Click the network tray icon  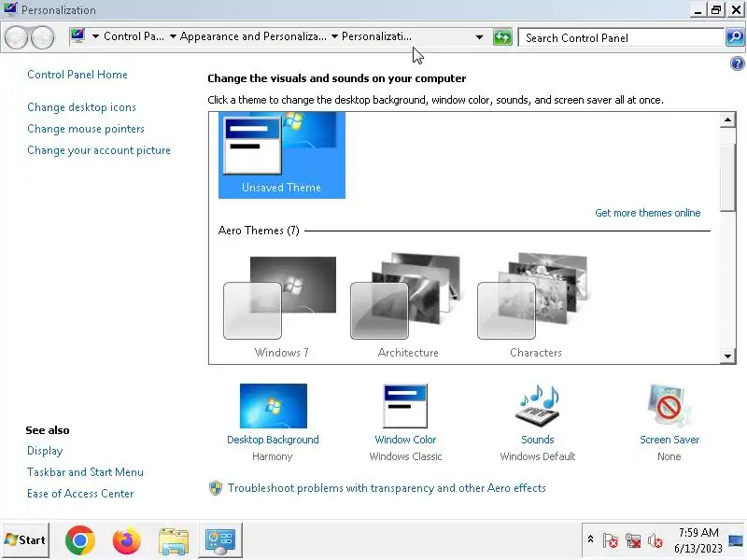click(x=633, y=540)
